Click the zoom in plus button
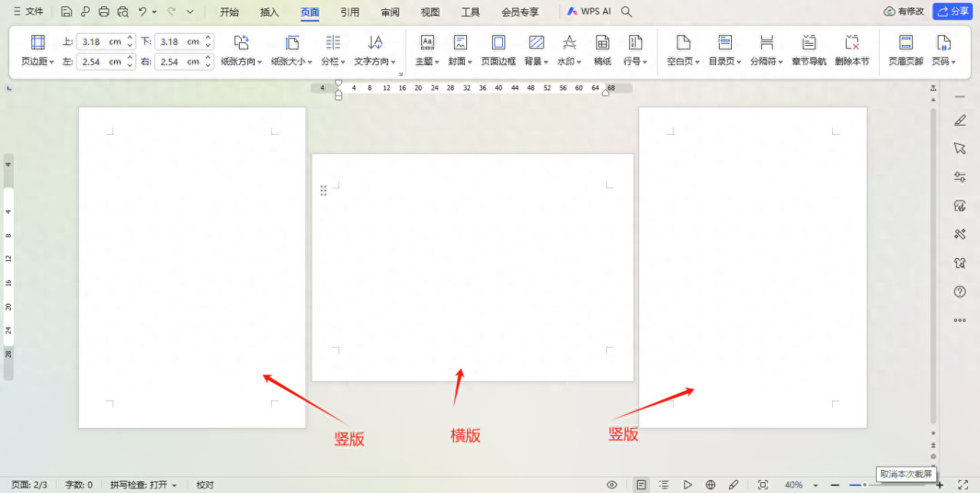 tap(939, 485)
